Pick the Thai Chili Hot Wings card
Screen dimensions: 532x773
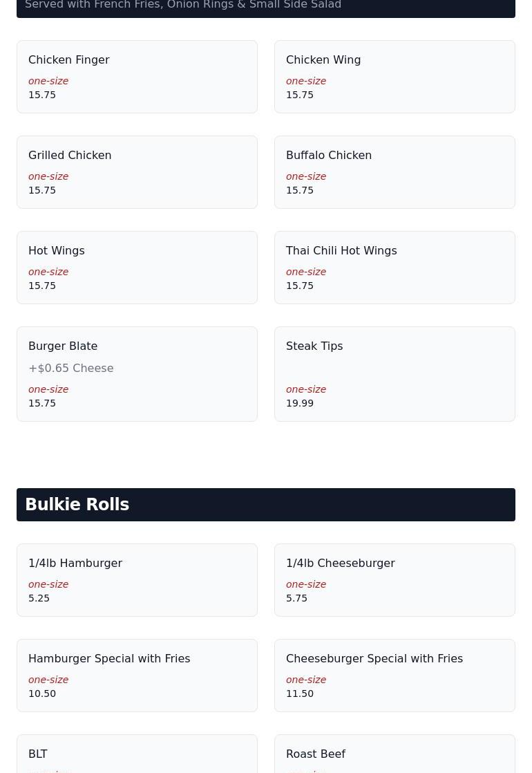tap(395, 268)
